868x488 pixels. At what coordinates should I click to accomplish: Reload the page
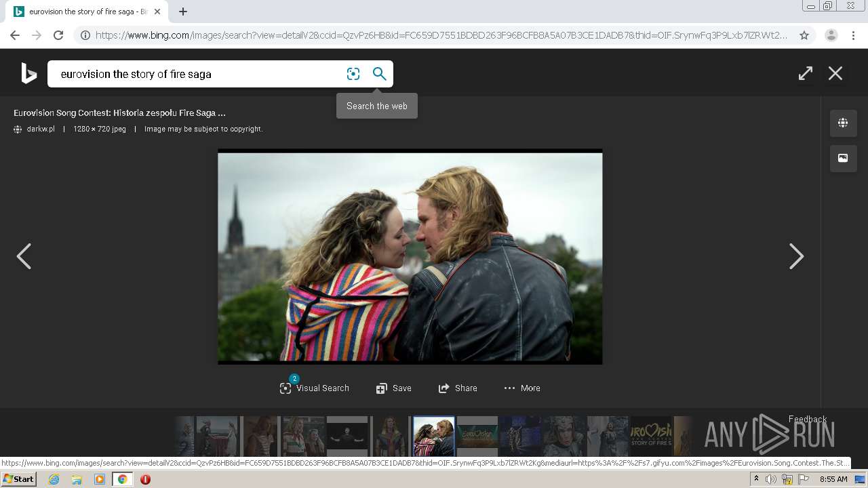[58, 35]
